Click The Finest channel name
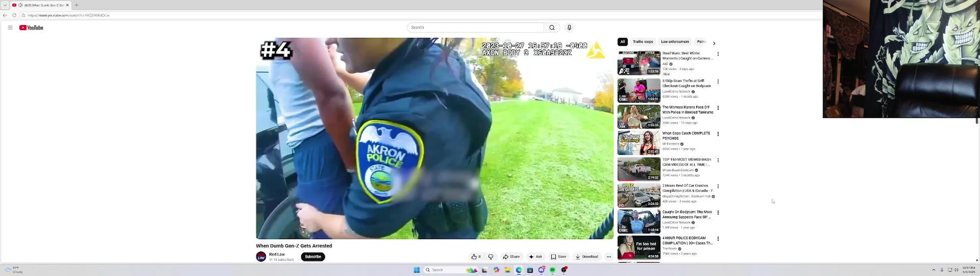The image size is (980, 276). [x=670, y=249]
